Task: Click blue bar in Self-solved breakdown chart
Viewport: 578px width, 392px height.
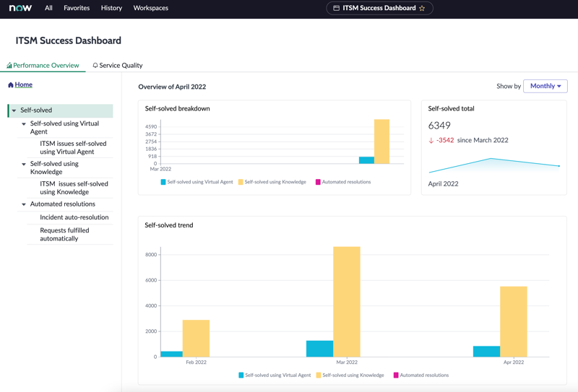Action: coord(367,160)
